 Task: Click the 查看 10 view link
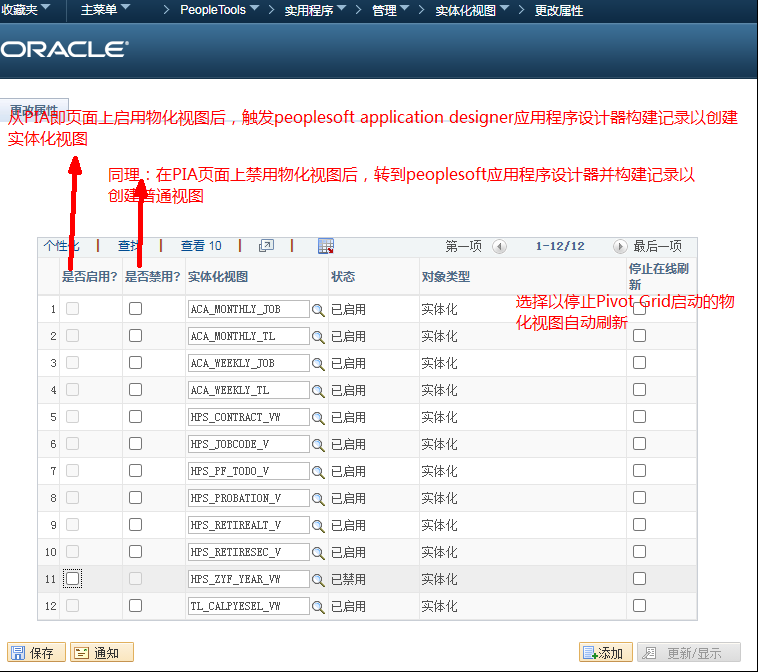(201, 246)
